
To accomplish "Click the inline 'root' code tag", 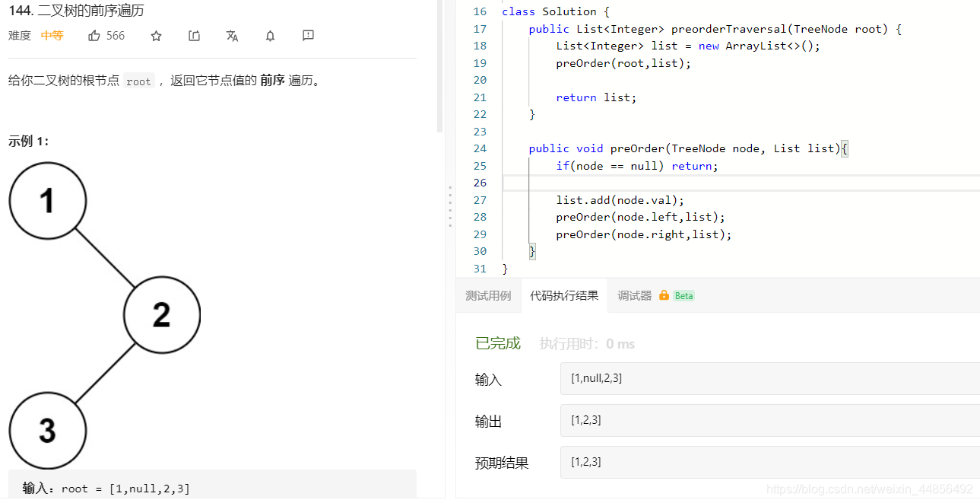I will pyautogui.click(x=138, y=81).
